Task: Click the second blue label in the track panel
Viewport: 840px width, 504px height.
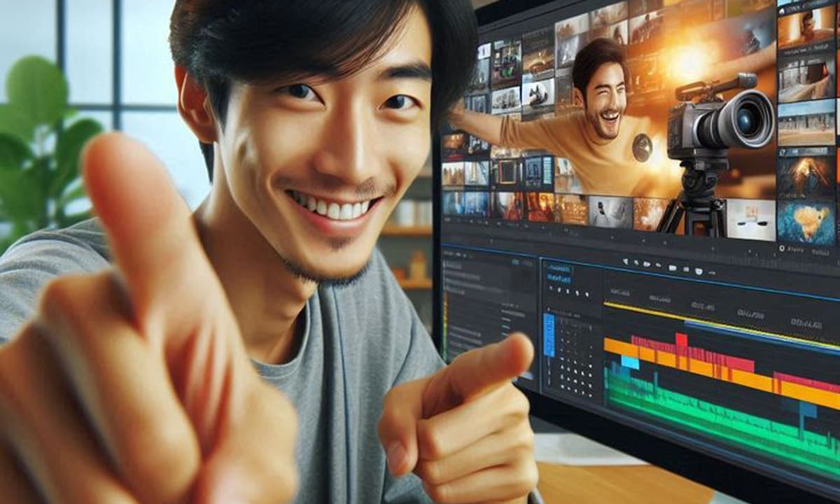Action: (x=559, y=279)
